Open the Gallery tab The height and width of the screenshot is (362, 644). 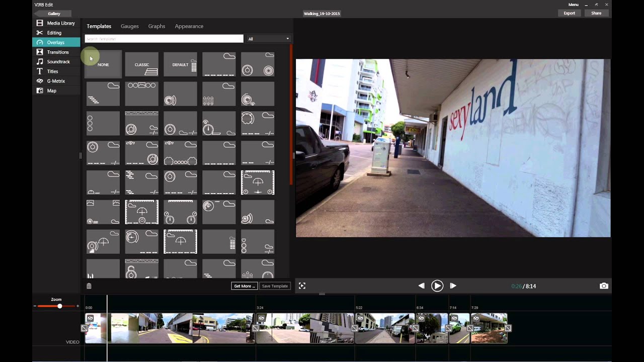(x=54, y=14)
